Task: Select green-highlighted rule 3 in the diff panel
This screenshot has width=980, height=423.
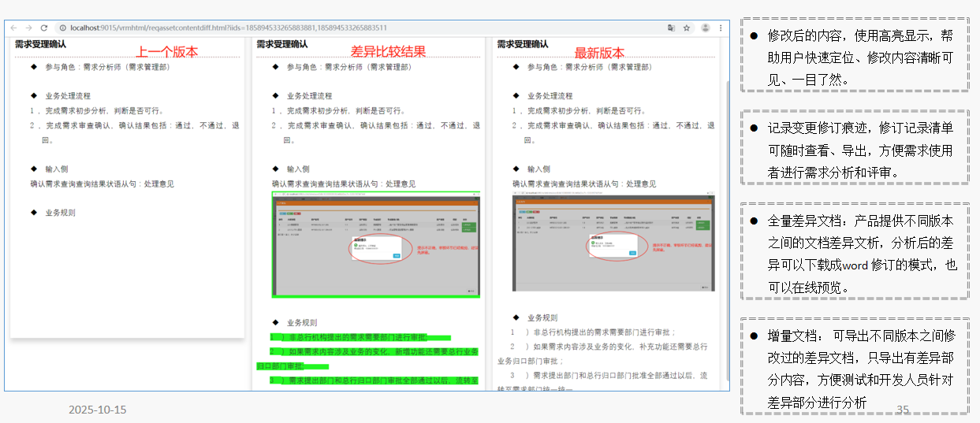Action: (374, 380)
